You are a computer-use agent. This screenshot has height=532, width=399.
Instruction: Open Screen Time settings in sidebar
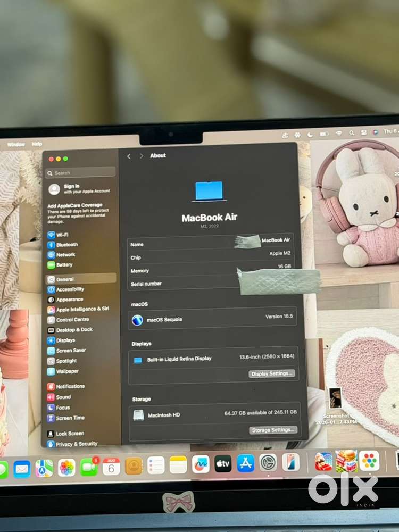pyautogui.click(x=66, y=418)
